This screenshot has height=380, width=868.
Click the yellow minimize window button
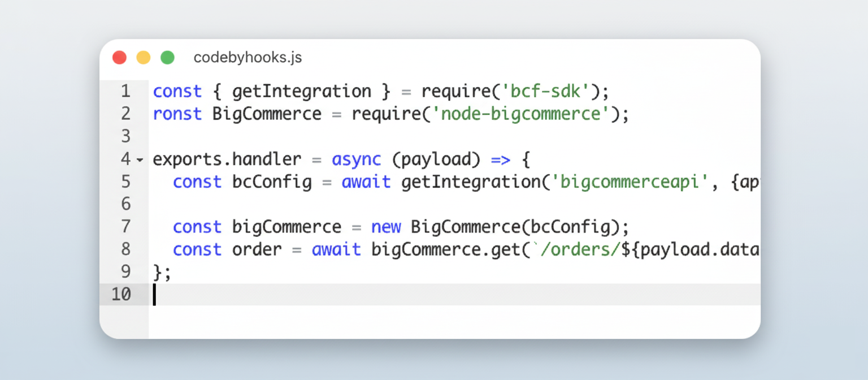pyautogui.click(x=144, y=58)
